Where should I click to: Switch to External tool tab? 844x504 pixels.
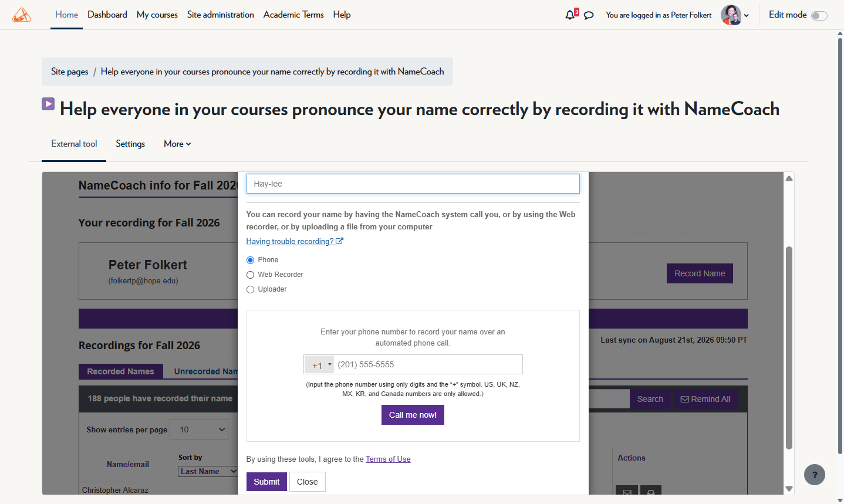pos(74,144)
